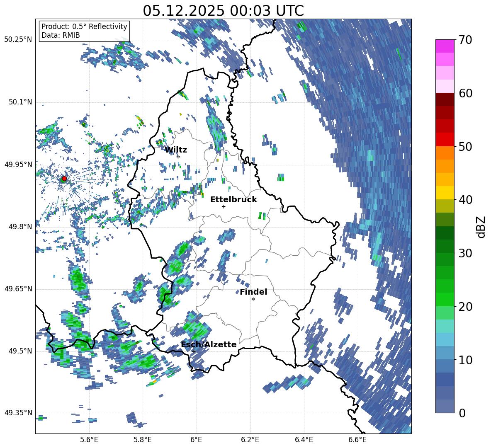Click the Esch/Alzette city label
This screenshot has height=448, width=491.
(x=209, y=344)
